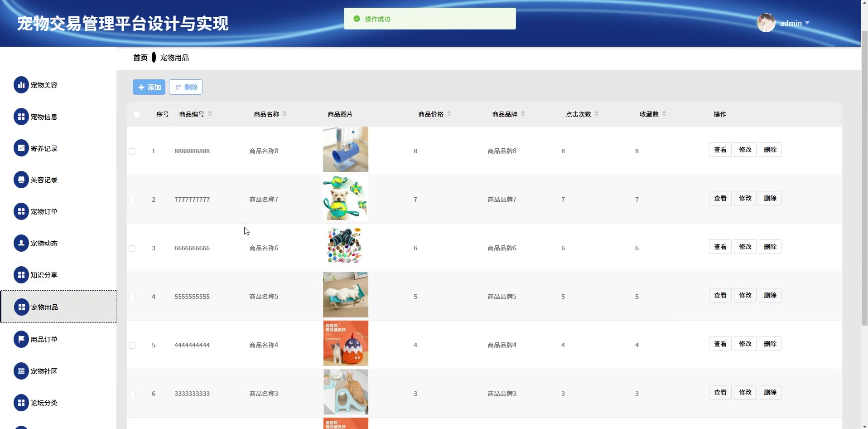Viewport: 868px width, 429px height.
Task: Check the row for 商品名称7
Action: [x=132, y=200]
